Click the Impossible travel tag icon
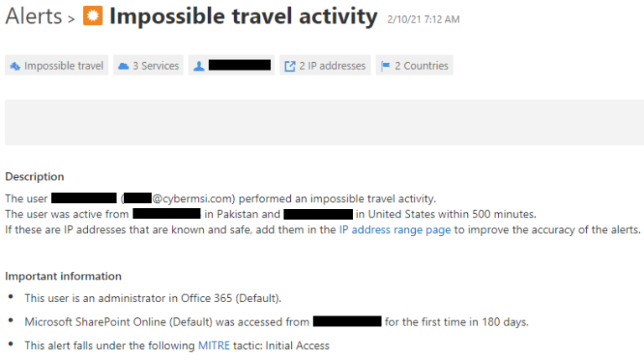Image resolution: width=644 pixels, height=360 pixels. [15, 66]
